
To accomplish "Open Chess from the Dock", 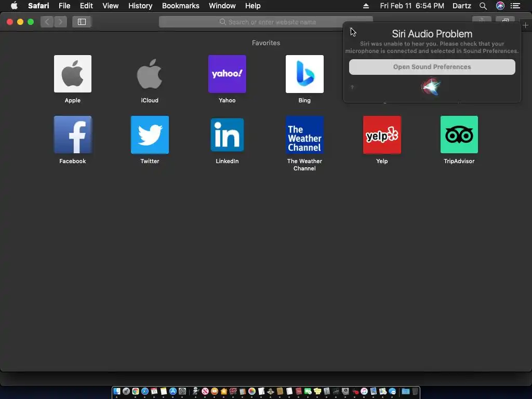I will click(270, 391).
